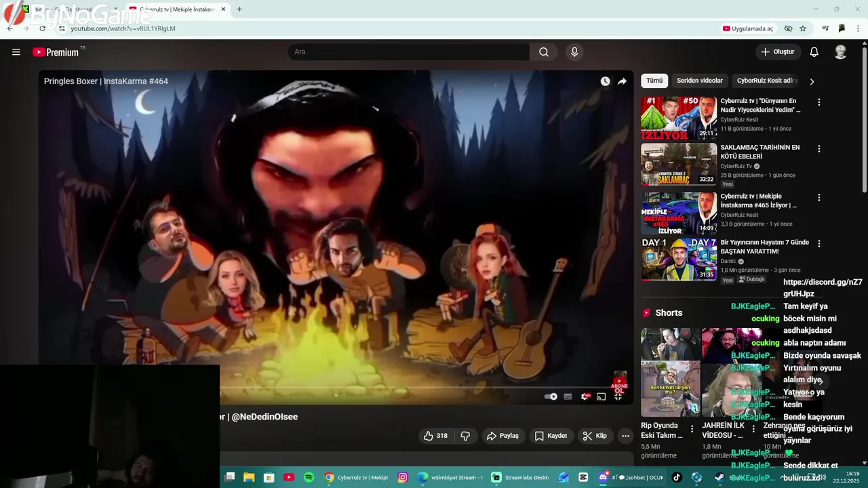The width and height of the screenshot is (868, 488).
Task: Open Streamlabs Desktop taskbar item
Action: coord(519,477)
